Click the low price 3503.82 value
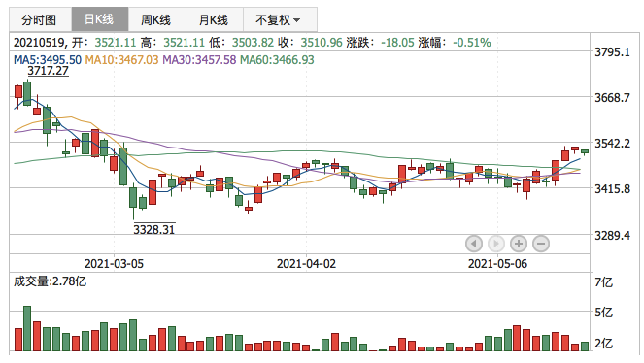The width and height of the screenshot is (644, 363). 253,43
